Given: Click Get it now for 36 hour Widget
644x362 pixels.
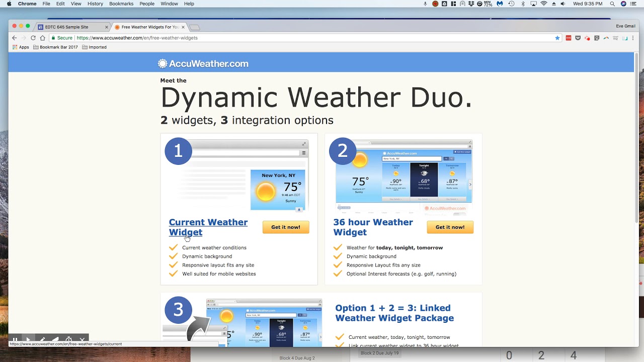Looking at the screenshot, I should pos(450,227).
